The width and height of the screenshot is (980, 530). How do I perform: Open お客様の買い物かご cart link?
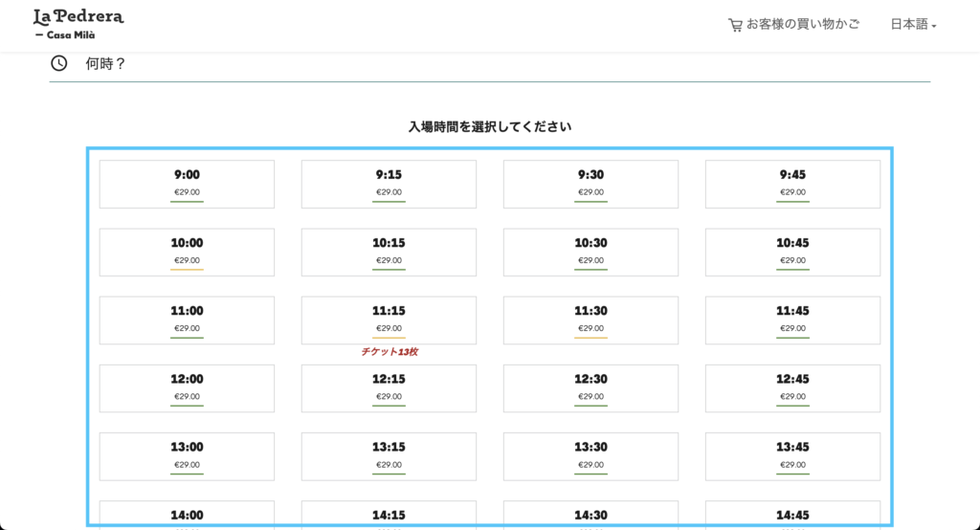click(x=802, y=25)
